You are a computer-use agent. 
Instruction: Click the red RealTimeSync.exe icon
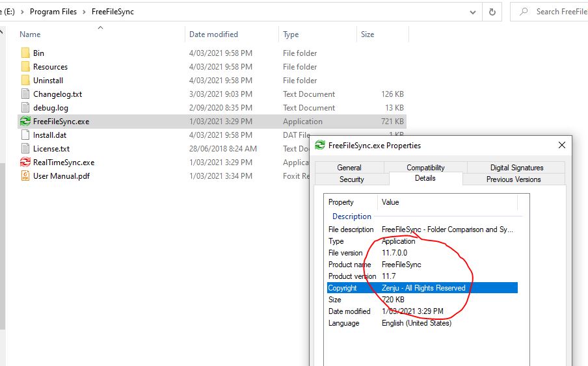click(25, 163)
